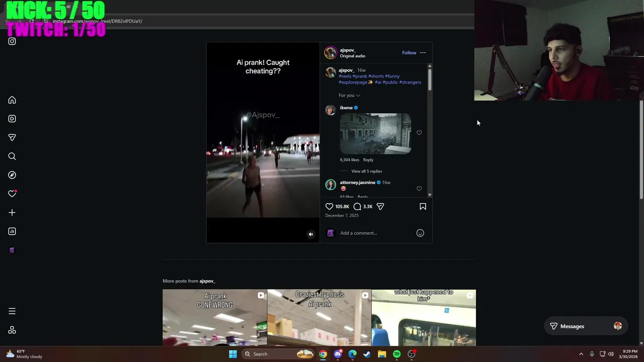Open the GIF image in ikwne's comment

375,133
